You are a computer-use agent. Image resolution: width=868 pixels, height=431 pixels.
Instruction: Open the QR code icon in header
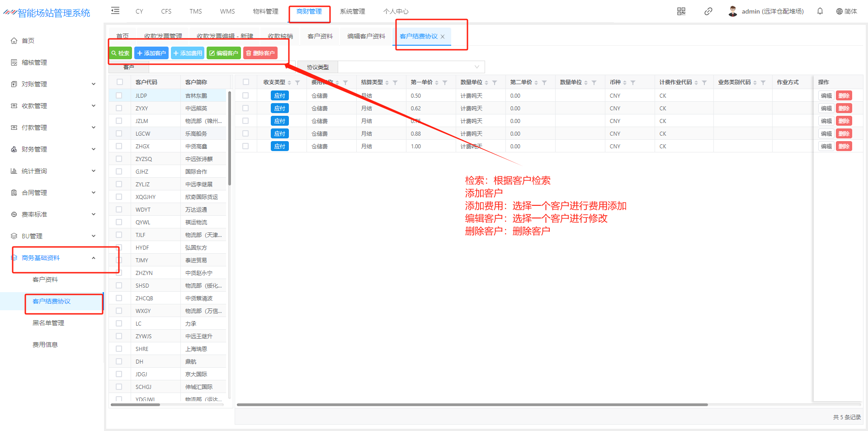click(x=681, y=11)
